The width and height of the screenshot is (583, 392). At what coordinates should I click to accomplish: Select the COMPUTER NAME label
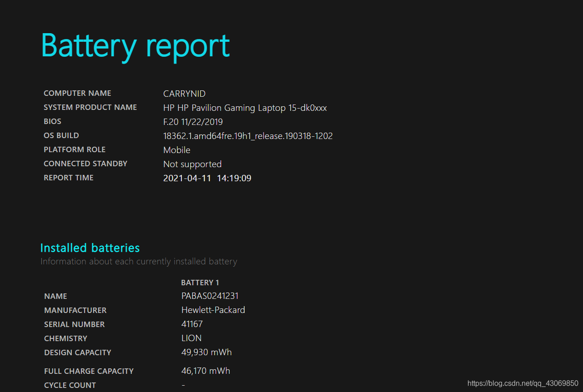pos(77,93)
